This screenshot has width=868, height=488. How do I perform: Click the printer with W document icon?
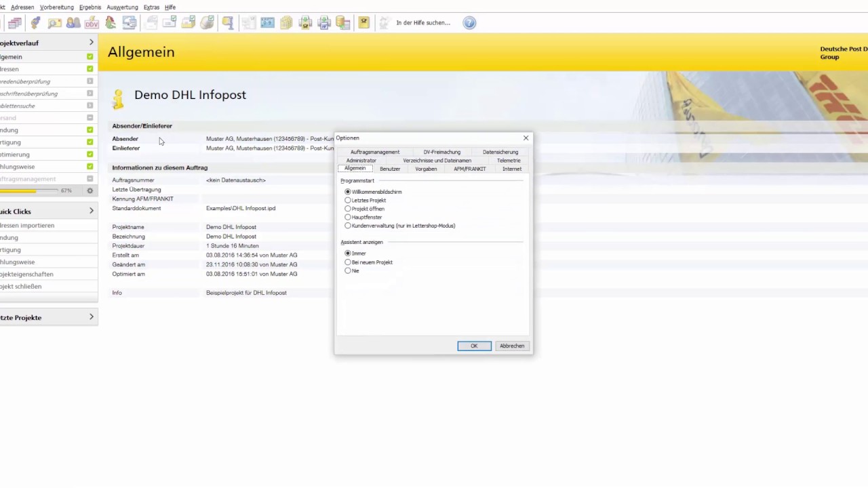point(324,23)
